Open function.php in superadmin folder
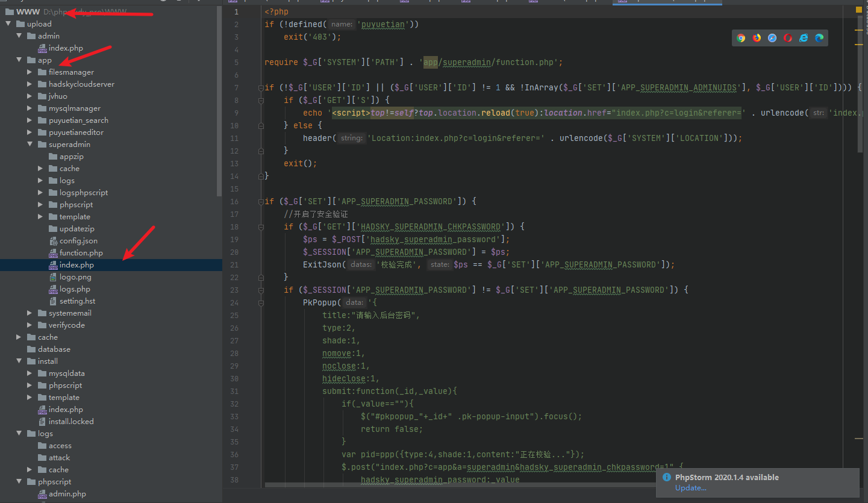 81,253
